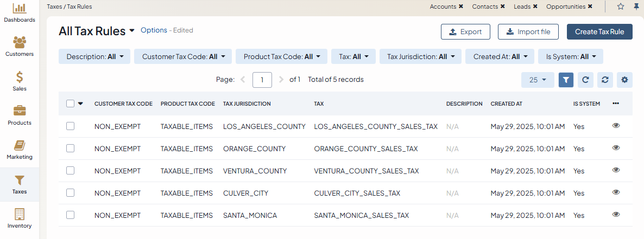Toggle the grid filters funnel button
The width and height of the screenshot is (644, 239).
[x=566, y=80]
